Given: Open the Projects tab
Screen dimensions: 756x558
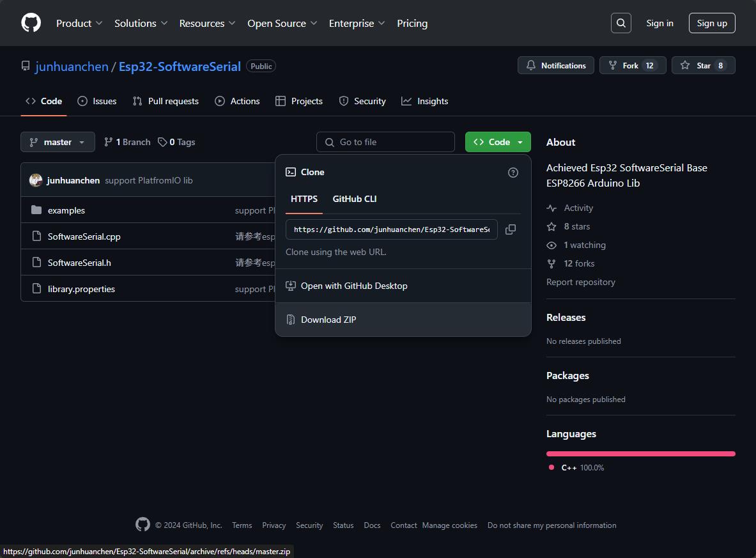Looking at the screenshot, I should [x=299, y=101].
